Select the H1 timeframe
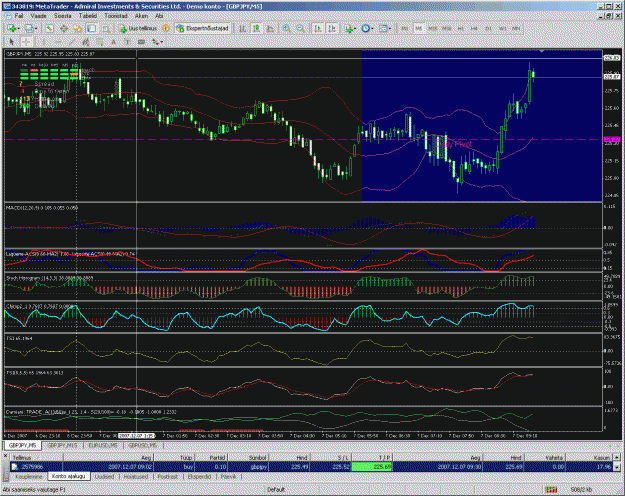 460,28
